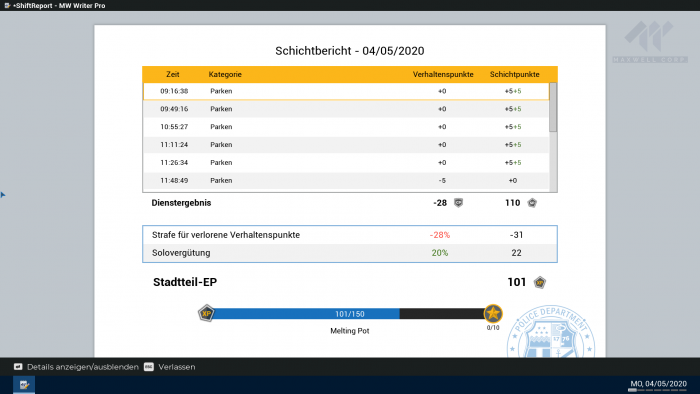Click Strafe für verlorene Verhaltenspunkte row
The image size is (700, 394).
point(350,235)
